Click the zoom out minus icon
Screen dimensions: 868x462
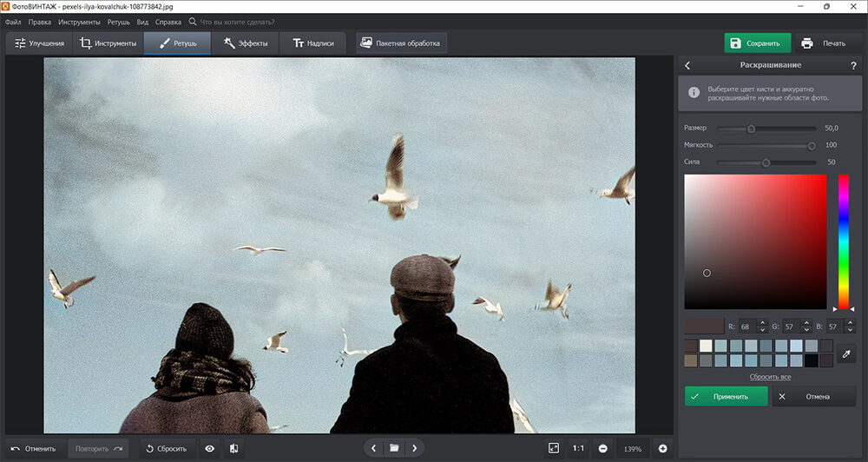click(x=602, y=448)
